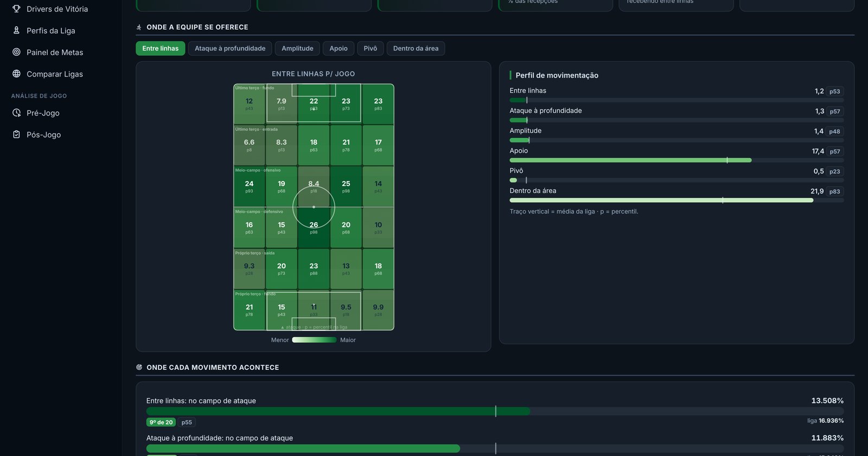Viewport: 868px width, 456px height.
Task: Click the heatmap cell showing 6.6
Action: [250, 145]
